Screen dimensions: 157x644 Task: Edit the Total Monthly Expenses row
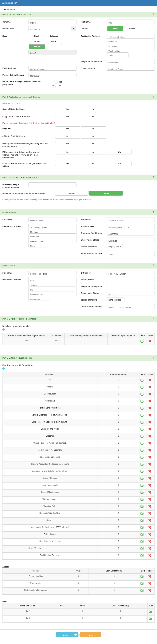pyautogui.click(x=142, y=555)
